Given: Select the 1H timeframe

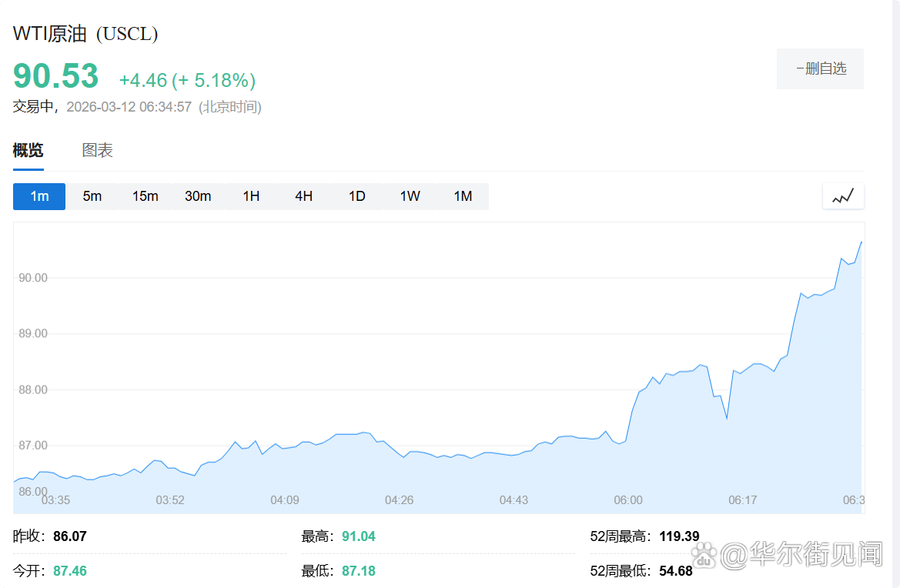Looking at the screenshot, I should pos(251,196).
